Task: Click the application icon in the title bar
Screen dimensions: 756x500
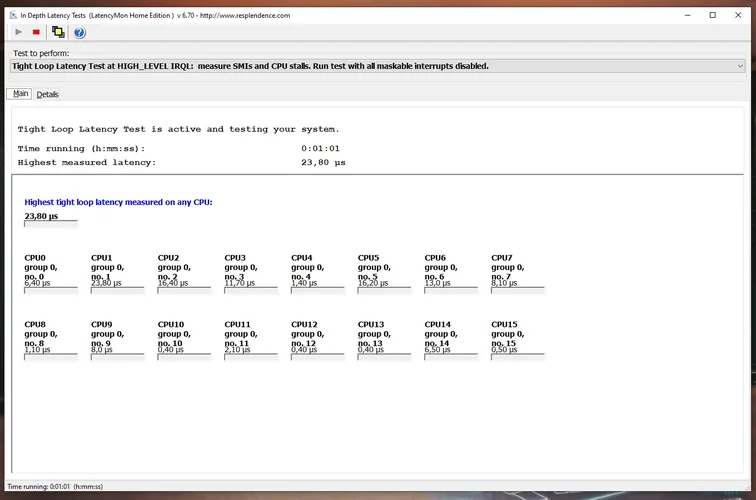Action: pyautogui.click(x=11, y=14)
